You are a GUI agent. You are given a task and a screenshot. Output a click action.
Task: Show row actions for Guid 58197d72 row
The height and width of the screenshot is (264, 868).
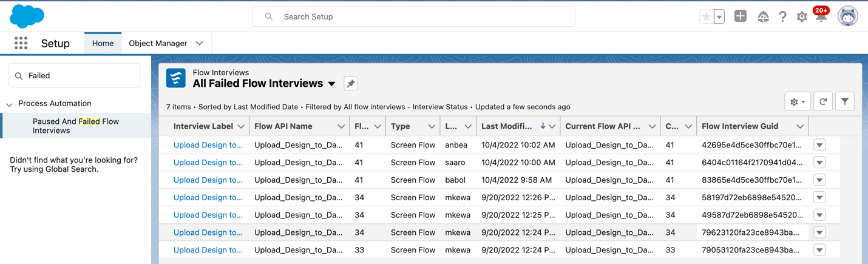819,197
